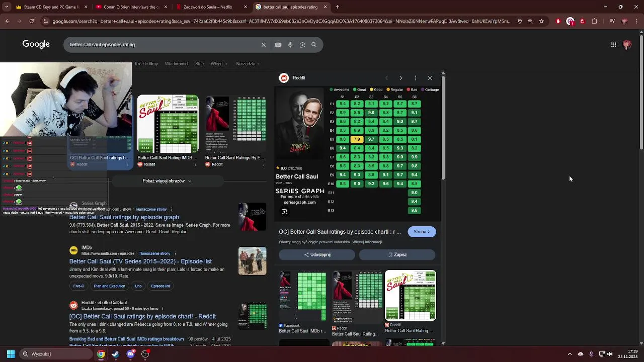Click the Lens search-inside-image icon on preview
The width and height of the screenshot is (644, 362).
pos(284,212)
